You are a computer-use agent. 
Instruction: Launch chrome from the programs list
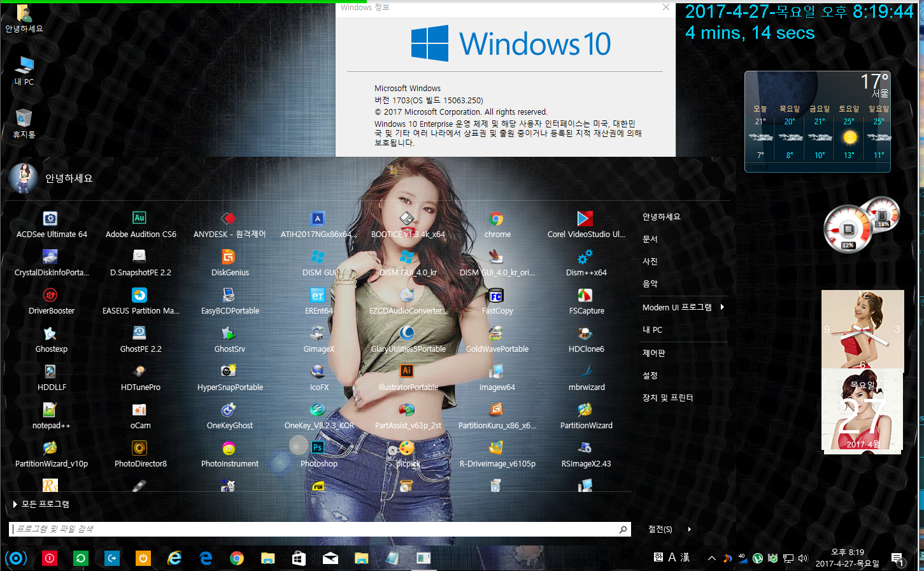point(497,226)
